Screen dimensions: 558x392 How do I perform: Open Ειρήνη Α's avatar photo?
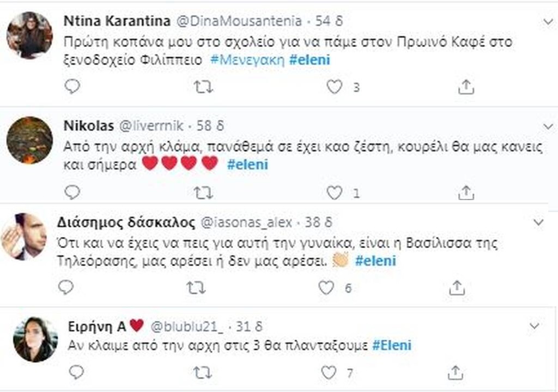point(35,339)
